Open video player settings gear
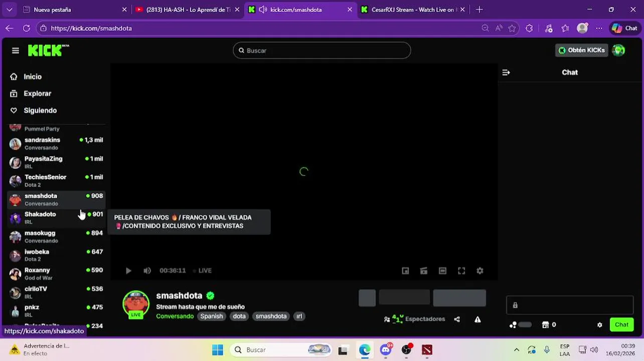The width and height of the screenshot is (644, 361). (480, 271)
